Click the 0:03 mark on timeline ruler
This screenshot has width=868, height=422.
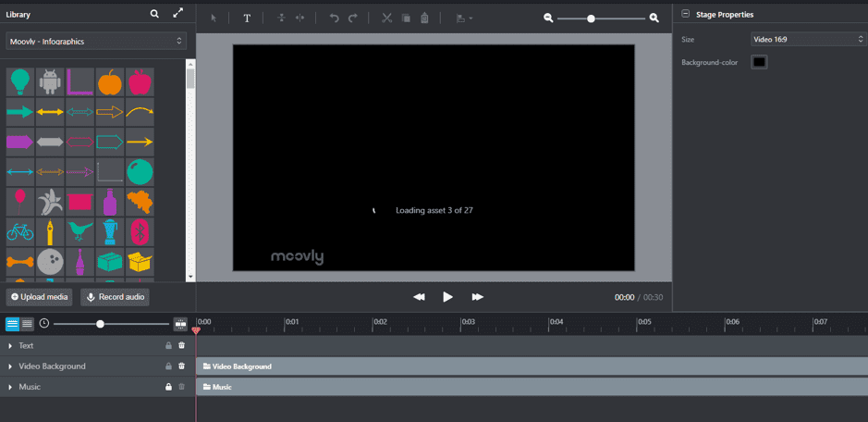click(468, 322)
